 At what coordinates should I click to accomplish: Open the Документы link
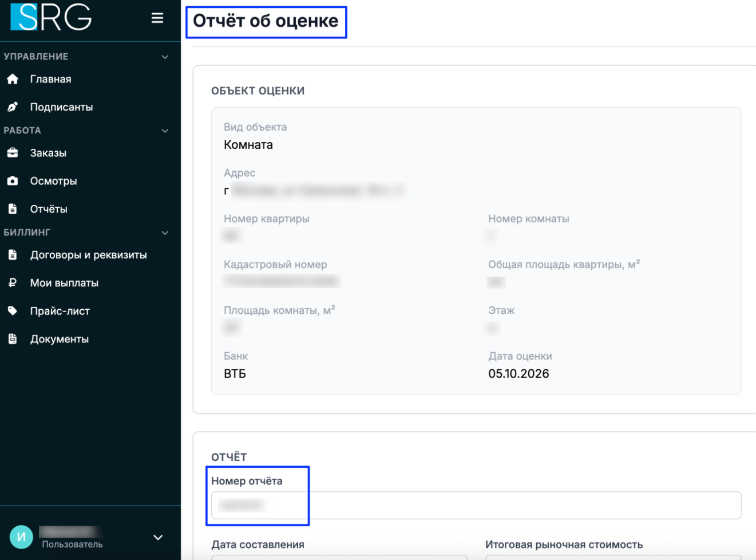coord(60,339)
